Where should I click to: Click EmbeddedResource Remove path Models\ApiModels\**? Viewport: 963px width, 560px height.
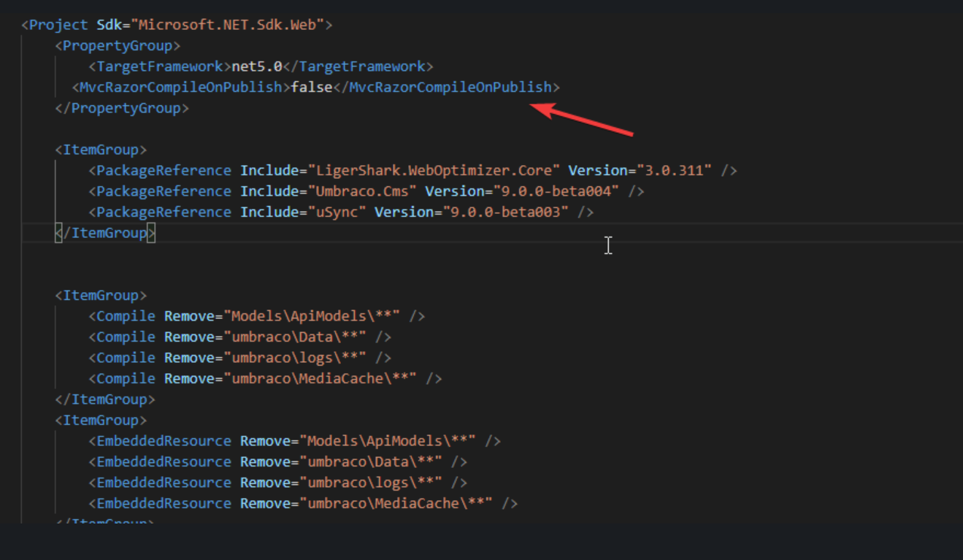(391, 441)
